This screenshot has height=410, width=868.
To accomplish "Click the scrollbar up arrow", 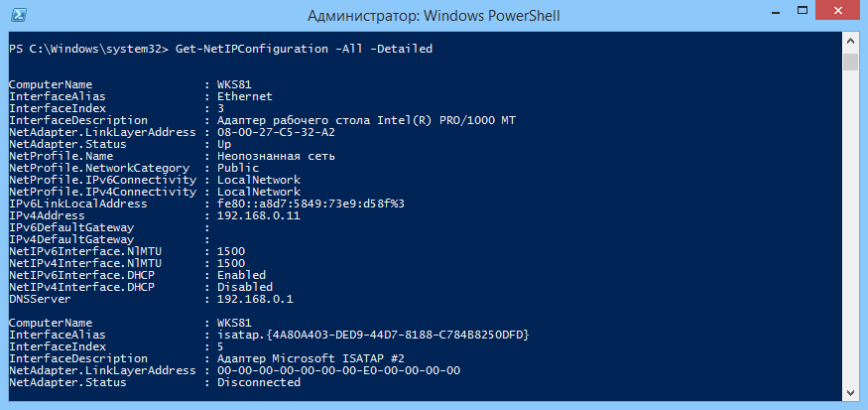I will [x=850, y=42].
